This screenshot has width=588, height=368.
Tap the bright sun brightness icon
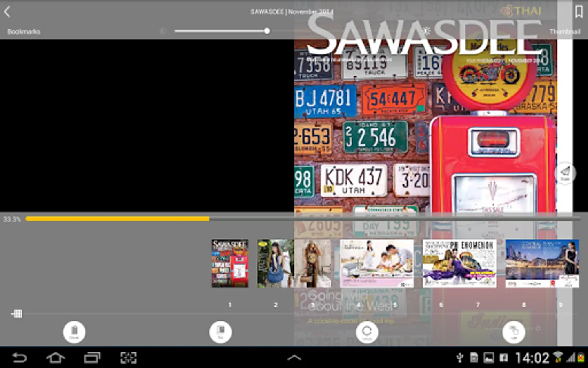[x=426, y=31]
